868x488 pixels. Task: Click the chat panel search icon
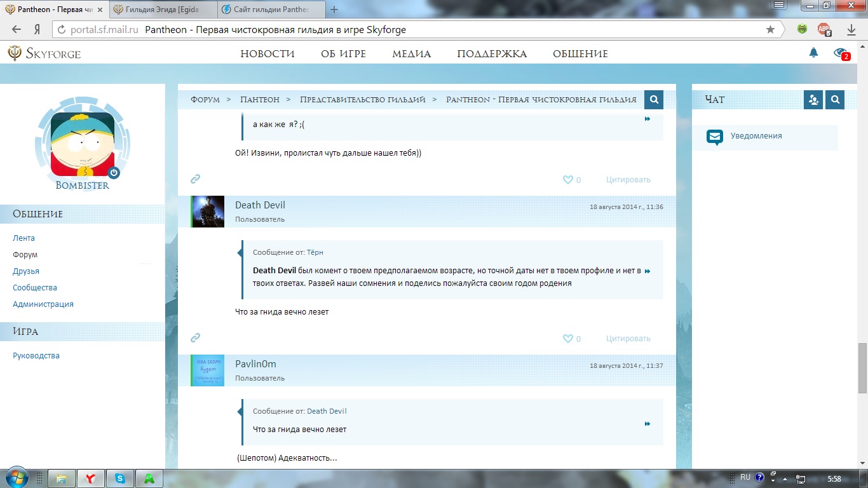tap(835, 100)
